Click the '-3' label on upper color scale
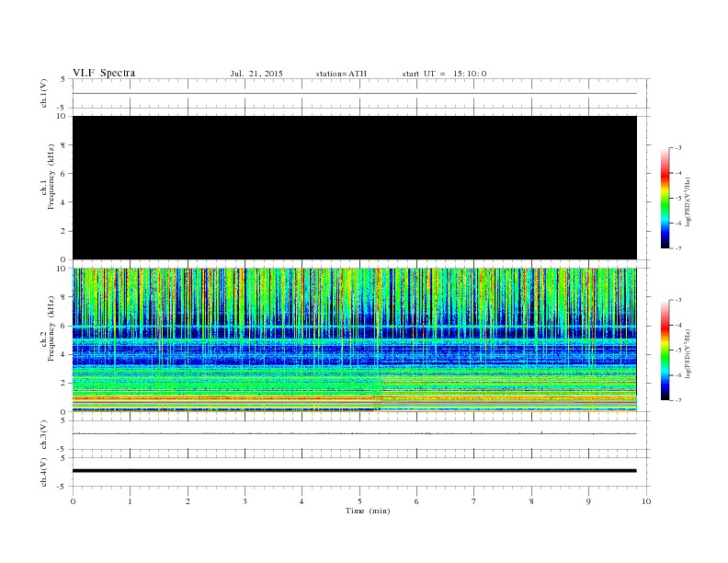The image size is (728, 563). click(677, 148)
